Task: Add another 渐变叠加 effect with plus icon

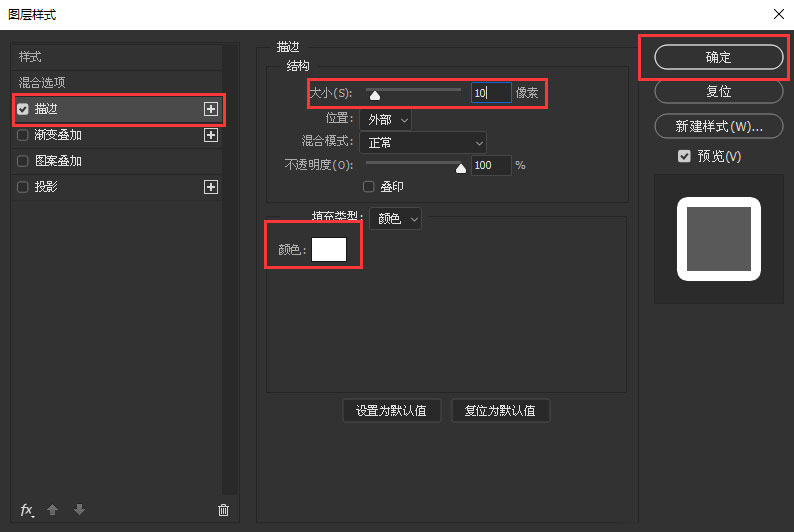Action: 211,135
